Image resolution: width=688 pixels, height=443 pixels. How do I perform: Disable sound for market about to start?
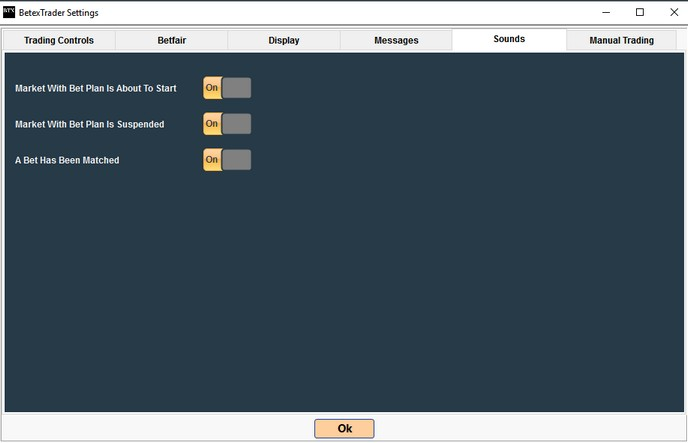(226, 88)
